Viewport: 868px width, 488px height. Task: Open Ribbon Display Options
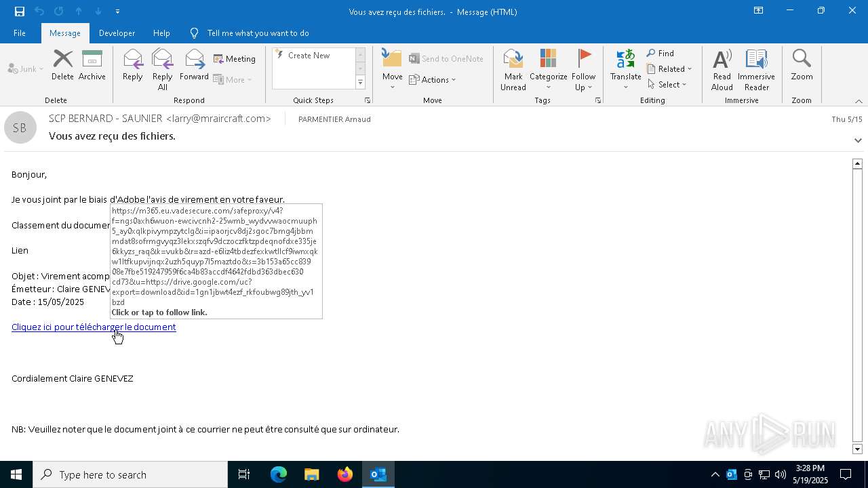click(759, 11)
